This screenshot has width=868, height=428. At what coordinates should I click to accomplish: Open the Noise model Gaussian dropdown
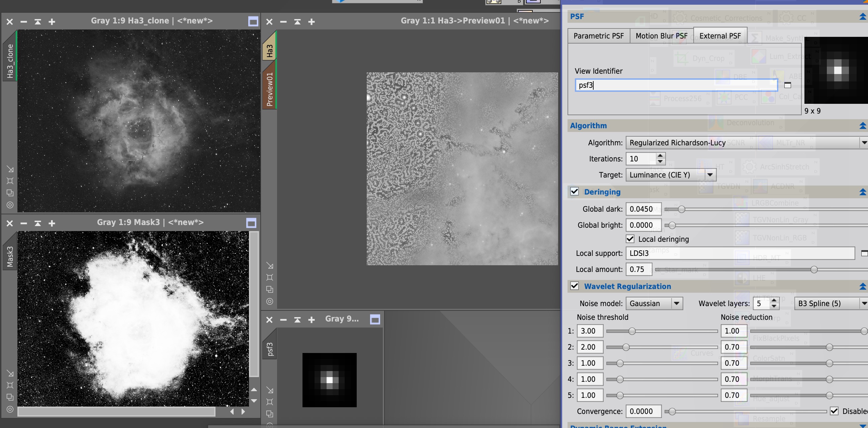point(655,303)
